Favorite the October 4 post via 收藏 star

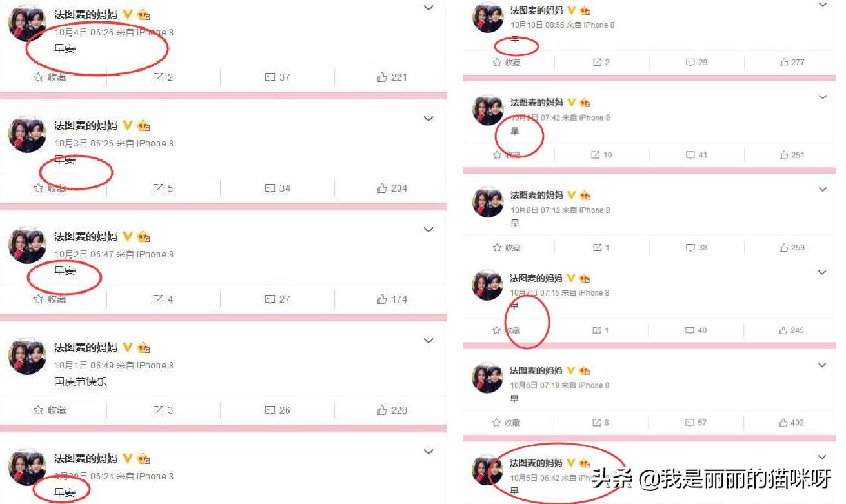point(50,77)
